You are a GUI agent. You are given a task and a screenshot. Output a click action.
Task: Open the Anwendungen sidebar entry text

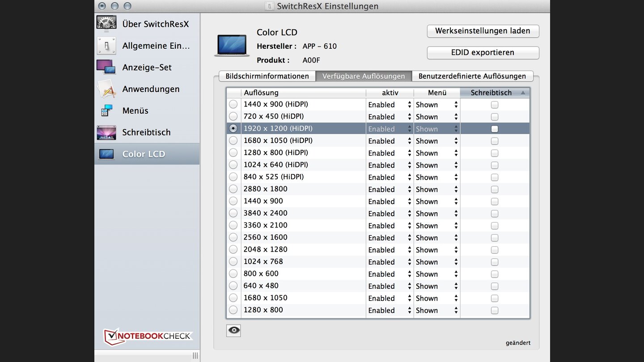(x=151, y=89)
